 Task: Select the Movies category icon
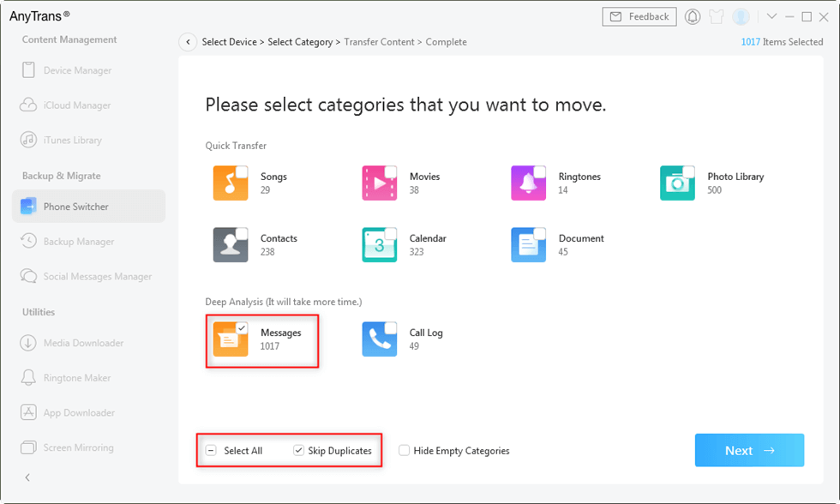(379, 183)
